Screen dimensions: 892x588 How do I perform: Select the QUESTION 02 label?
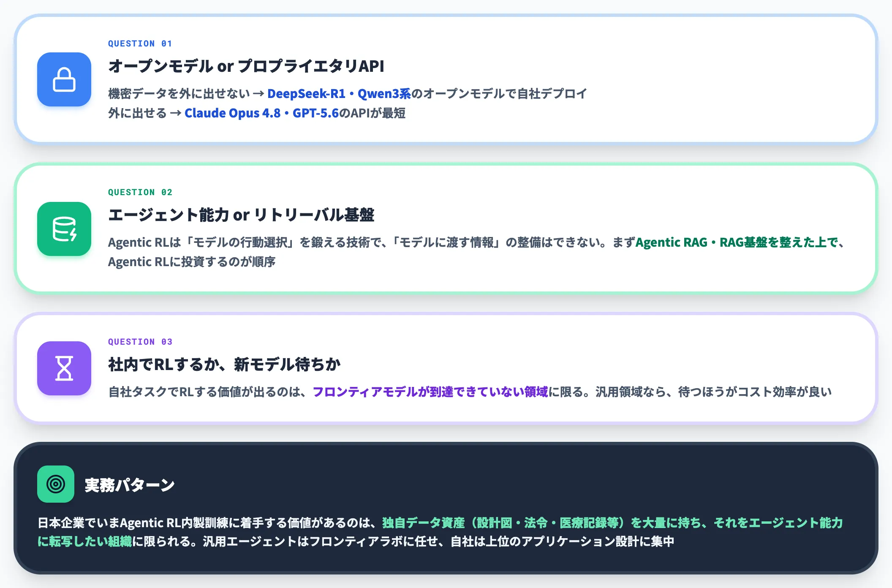[140, 192]
